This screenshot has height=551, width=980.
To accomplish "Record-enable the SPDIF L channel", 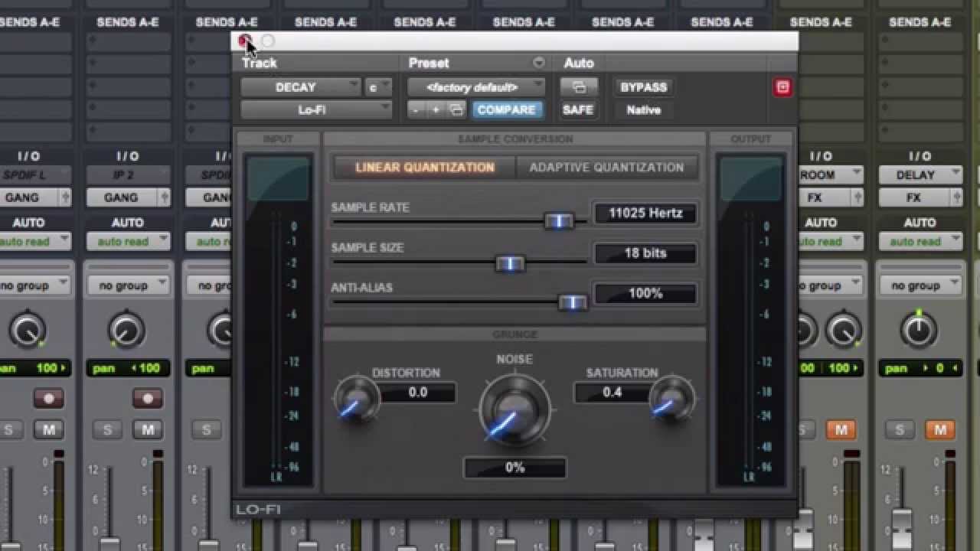I will coord(48,399).
